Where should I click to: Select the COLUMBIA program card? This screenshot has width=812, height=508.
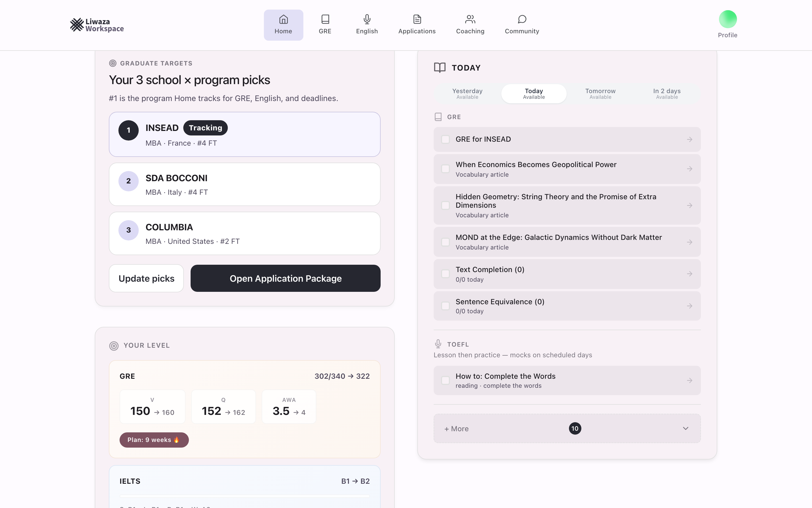[245, 233]
